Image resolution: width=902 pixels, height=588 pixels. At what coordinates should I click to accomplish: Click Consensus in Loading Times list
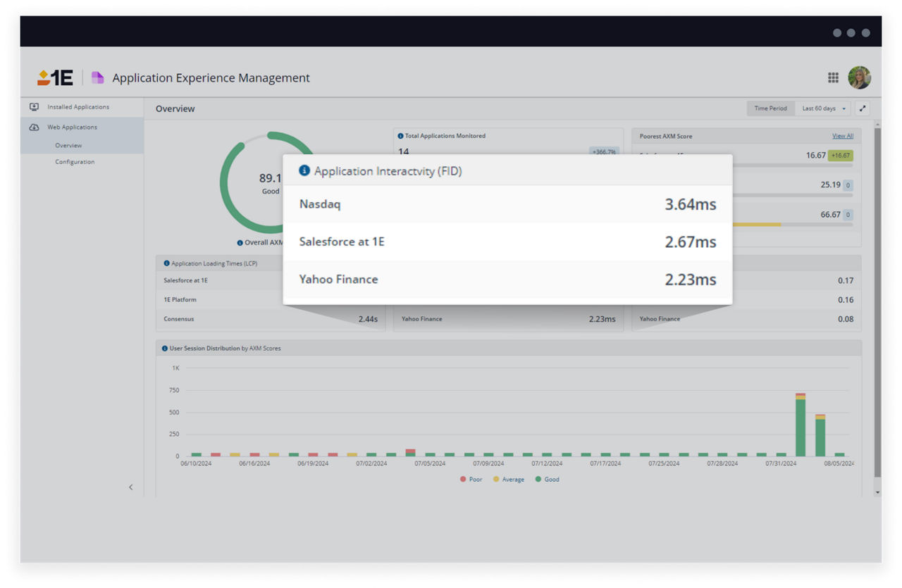coord(178,319)
